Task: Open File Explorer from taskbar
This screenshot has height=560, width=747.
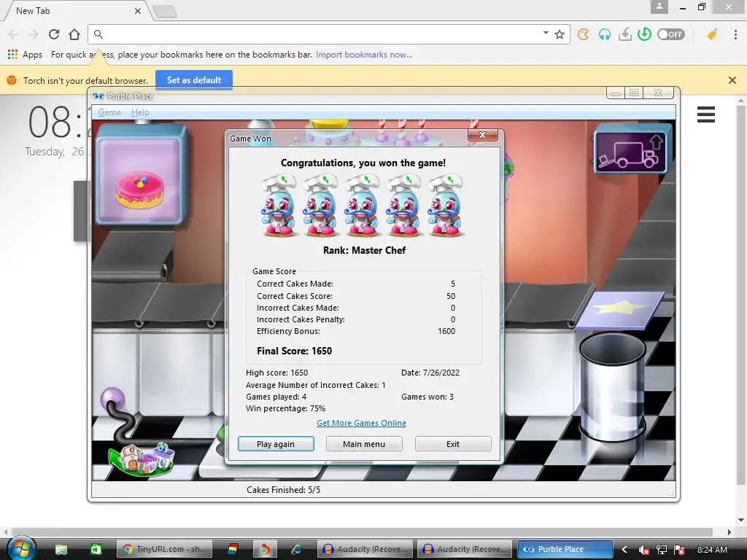Action: click(x=61, y=549)
